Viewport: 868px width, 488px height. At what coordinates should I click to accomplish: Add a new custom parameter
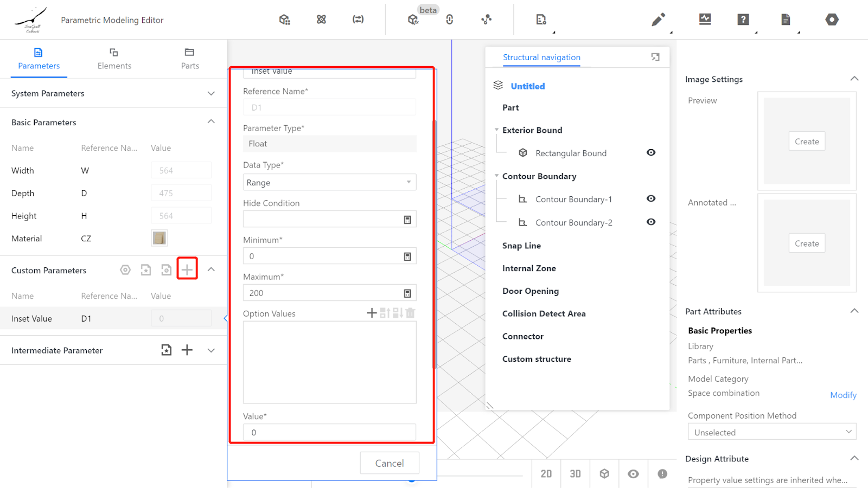187,269
